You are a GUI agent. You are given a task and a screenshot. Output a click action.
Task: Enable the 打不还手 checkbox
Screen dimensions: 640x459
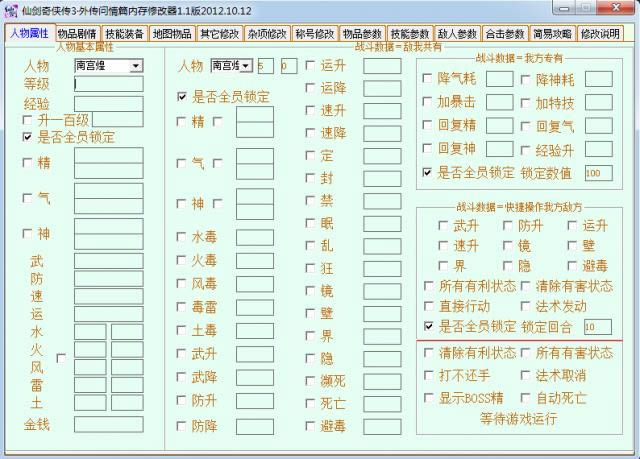tap(429, 375)
